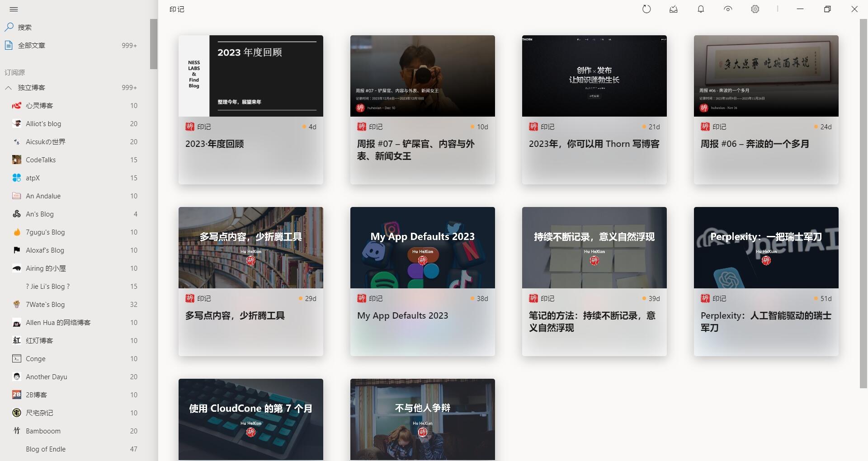Screen dimensions: 868x461
Task: Open article 周报 #07 – 铲屎官、内容与外表、新闻女王
Action: click(x=415, y=150)
